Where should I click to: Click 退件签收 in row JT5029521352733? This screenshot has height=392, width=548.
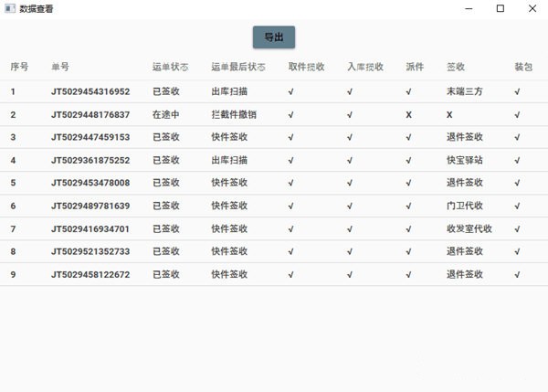465,251
